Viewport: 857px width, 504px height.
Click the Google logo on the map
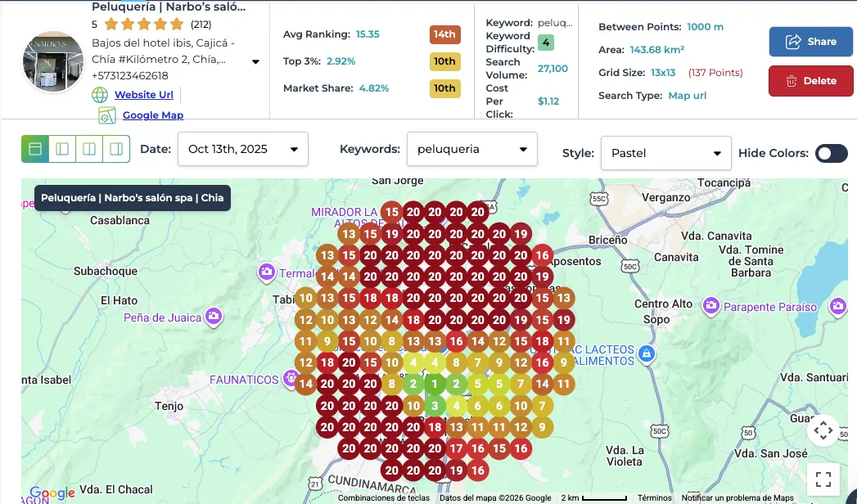tap(51, 492)
